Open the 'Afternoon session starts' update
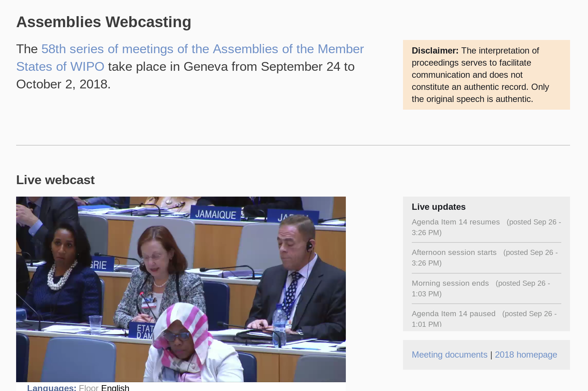 tap(454, 252)
